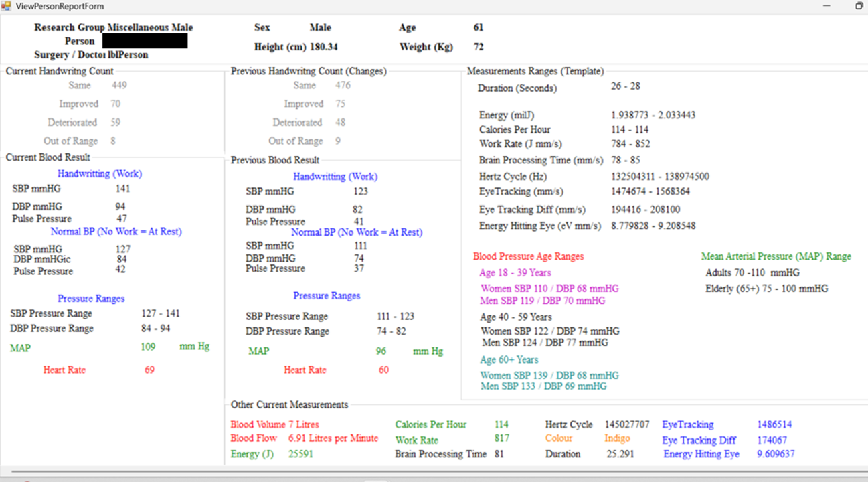Select the Blood Pressure Age Ranges heading
Image resolution: width=868 pixels, height=482 pixels.
tap(528, 256)
